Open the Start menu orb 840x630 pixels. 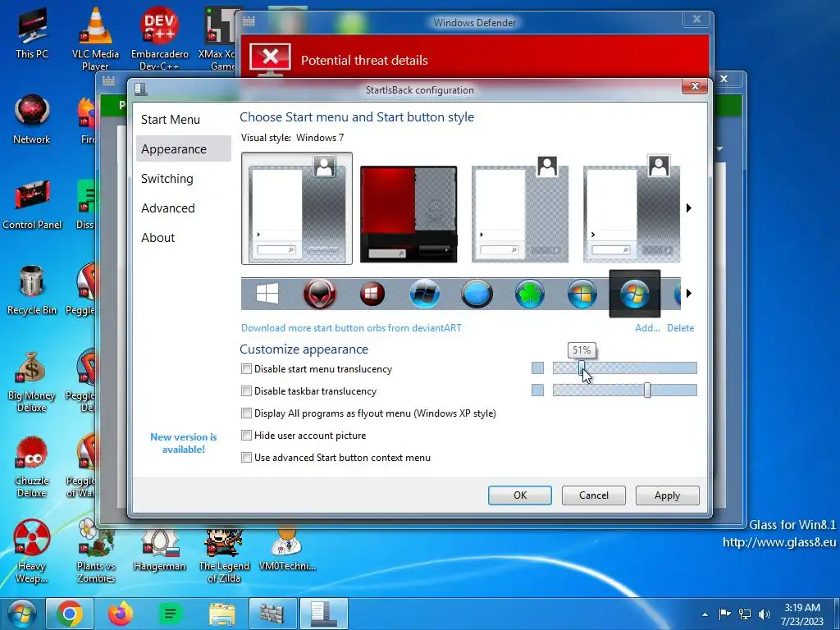(x=21, y=614)
